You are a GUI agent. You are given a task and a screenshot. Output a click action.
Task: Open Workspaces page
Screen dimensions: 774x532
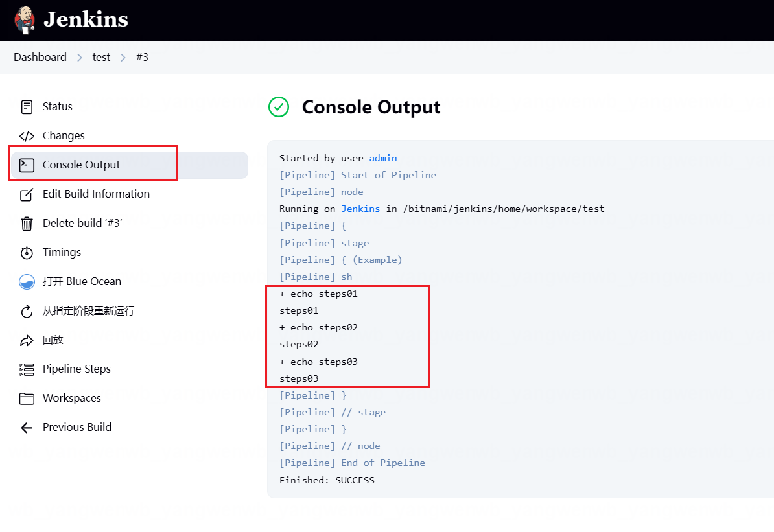71,399
